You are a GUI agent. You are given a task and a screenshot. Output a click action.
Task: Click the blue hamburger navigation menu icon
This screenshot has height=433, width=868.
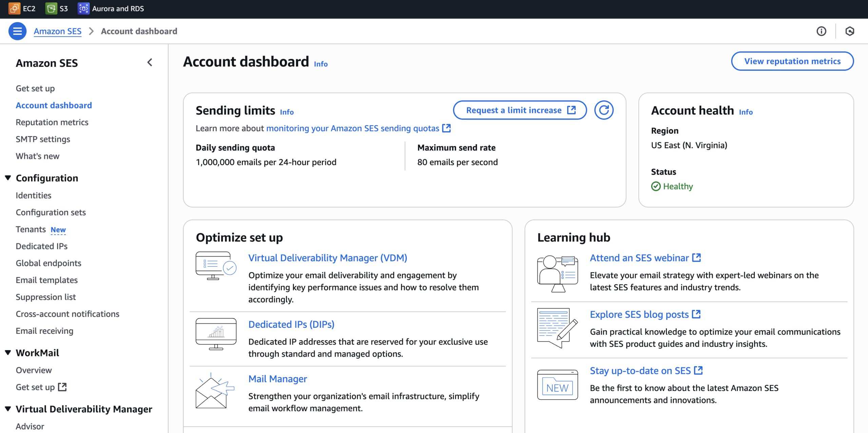coord(17,31)
